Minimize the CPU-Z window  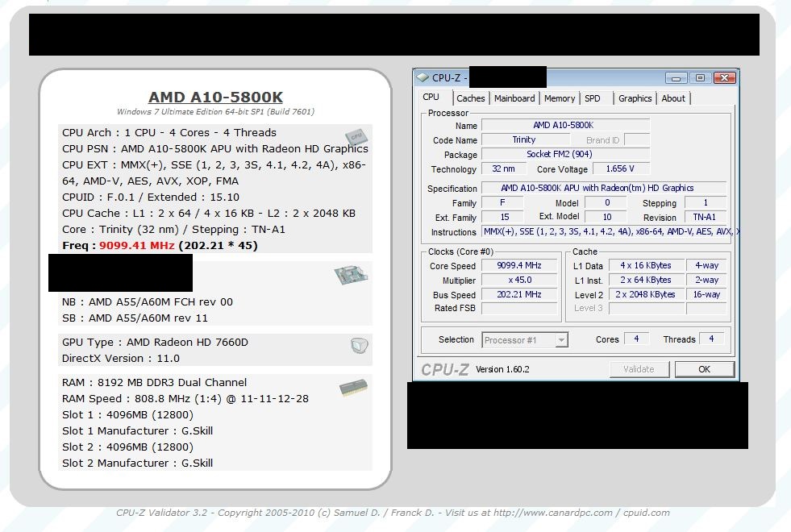pyautogui.click(x=677, y=78)
